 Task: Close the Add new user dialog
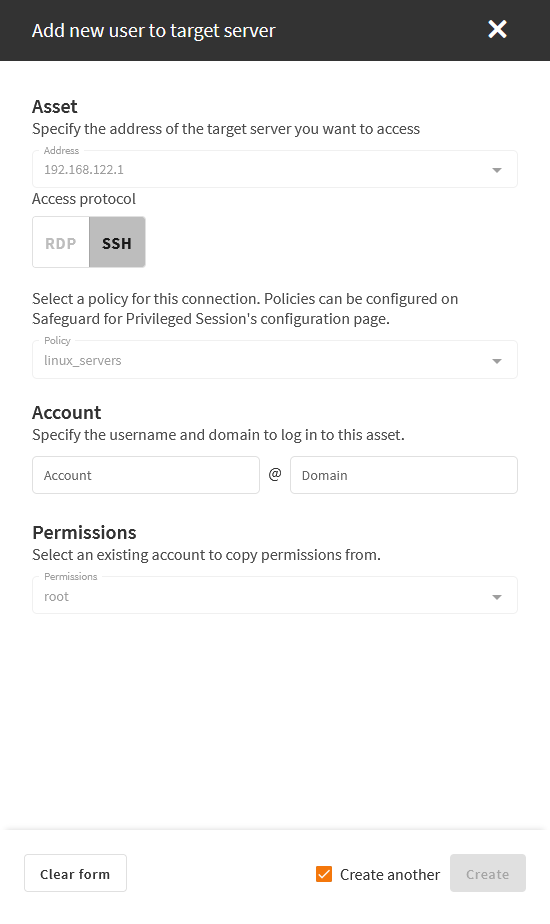[x=498, y=29]
